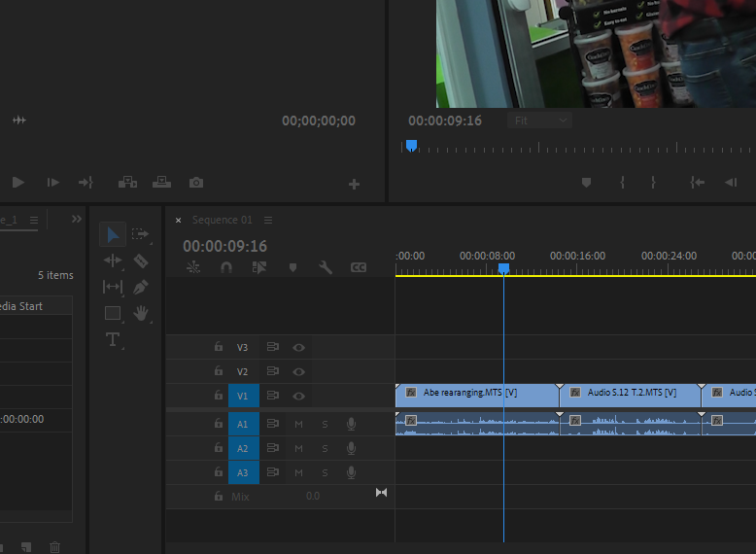Enable voice-over record on A3
756x554 pixels.
pos(352,472)
